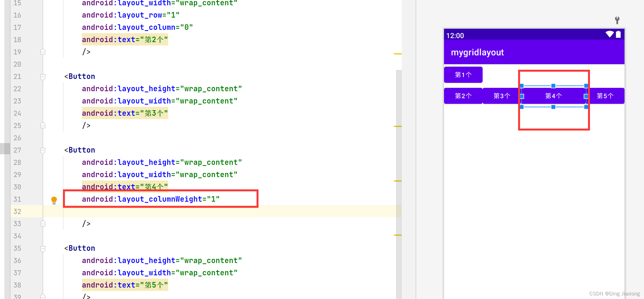644x299 pixels.
Task: Click the bottom-middle resize handle of 第4个
Action: [553, 107]
